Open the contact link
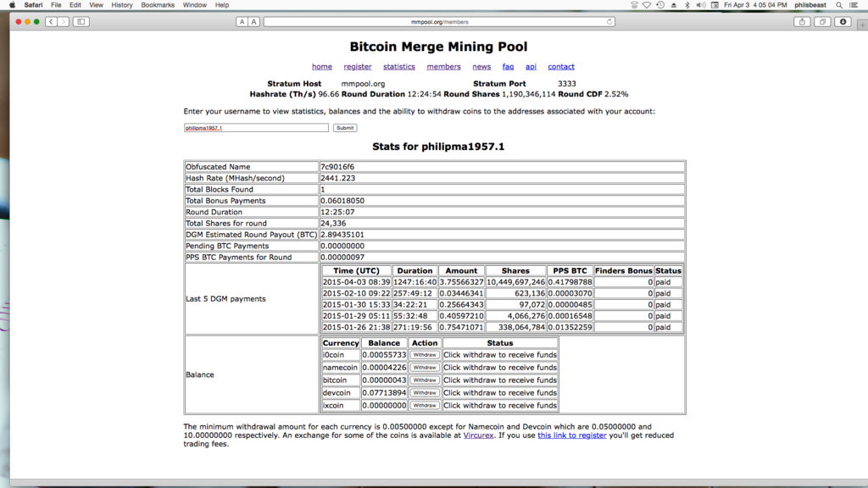Screen dimensions: 868x488 coord(561,66)
